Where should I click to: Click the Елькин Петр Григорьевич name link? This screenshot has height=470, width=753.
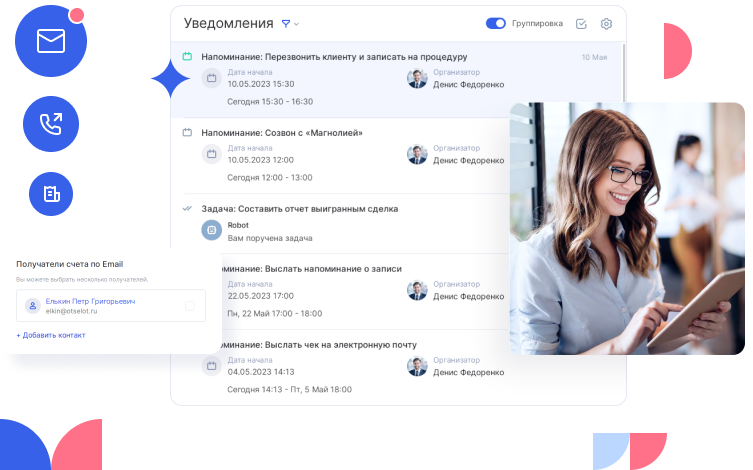coord(90,300)
